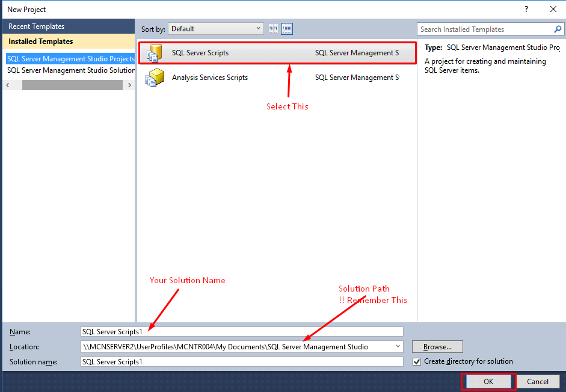The height and width of the screenshot is (392, 566).
Task: Click the search magnifier in Search Installed Templates
Action: (558, 29)
